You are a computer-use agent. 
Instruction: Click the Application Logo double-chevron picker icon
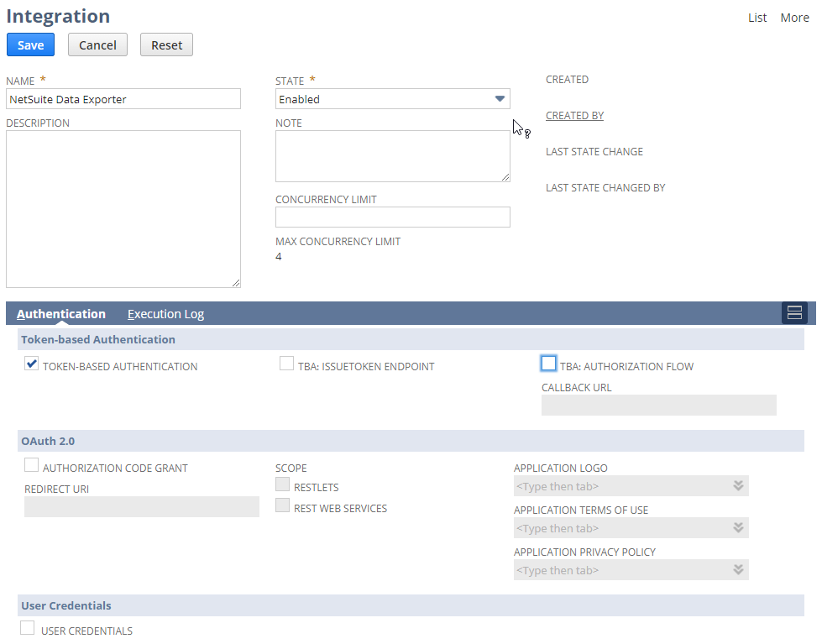737,485
